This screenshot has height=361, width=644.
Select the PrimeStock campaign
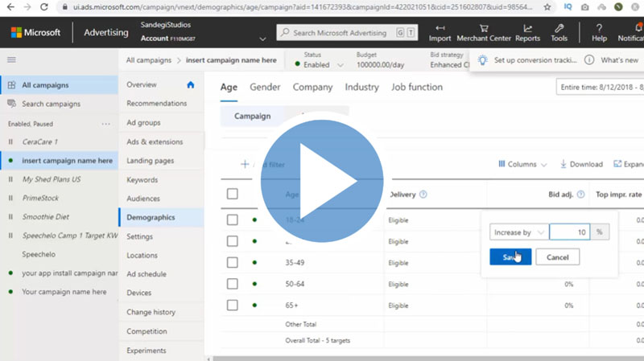point(40,198)
